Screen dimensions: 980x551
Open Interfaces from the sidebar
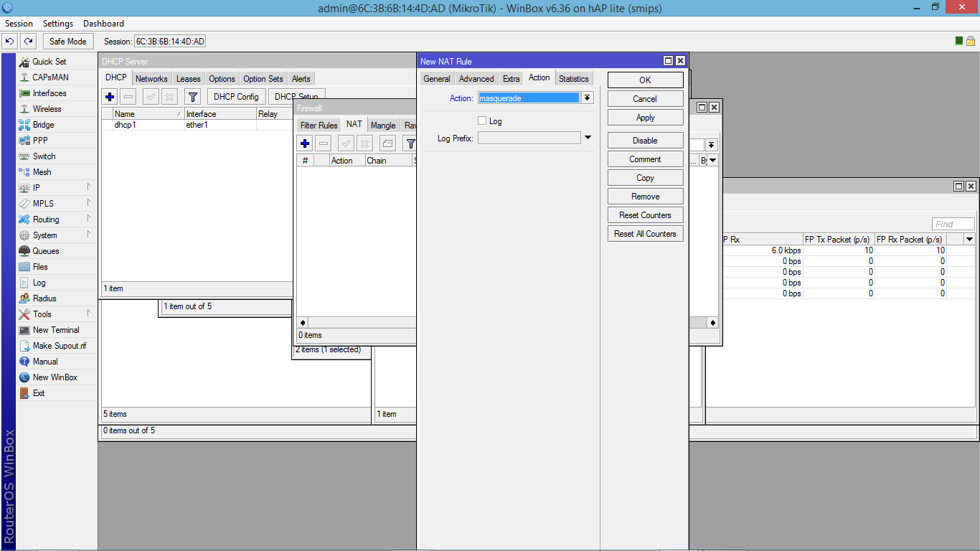[x=49, y=93]
